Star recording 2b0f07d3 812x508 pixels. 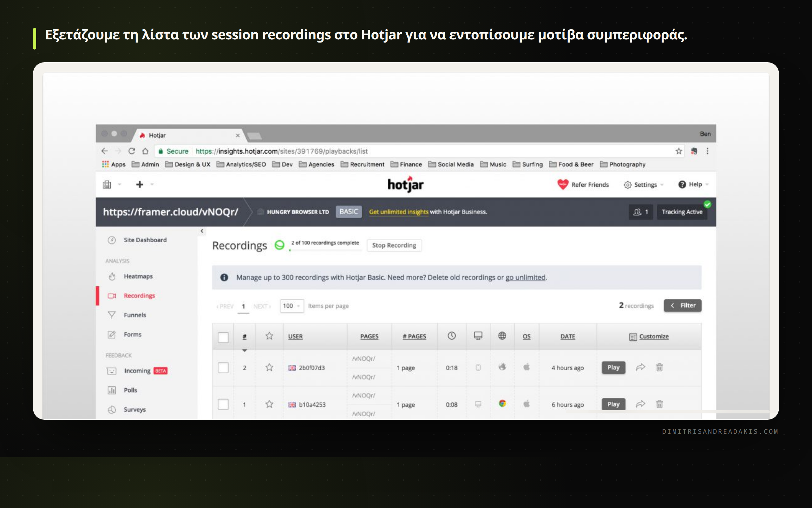pyautogui.click(x=269, y=368)
